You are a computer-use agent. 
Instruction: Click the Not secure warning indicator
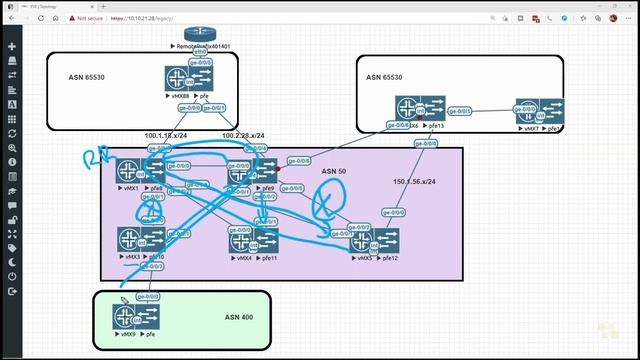(x=86, y=18)
